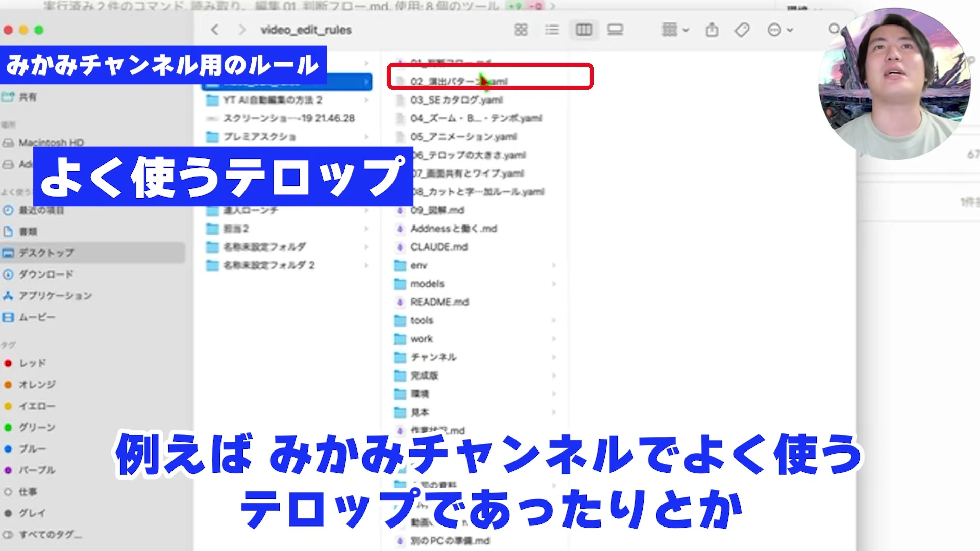Open the group-by options dropdown
Viewport: 980px width, 551px height.
pos(675,30)
